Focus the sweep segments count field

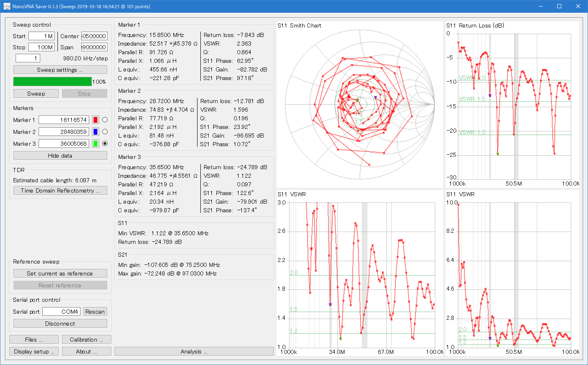tap(28, 58)
